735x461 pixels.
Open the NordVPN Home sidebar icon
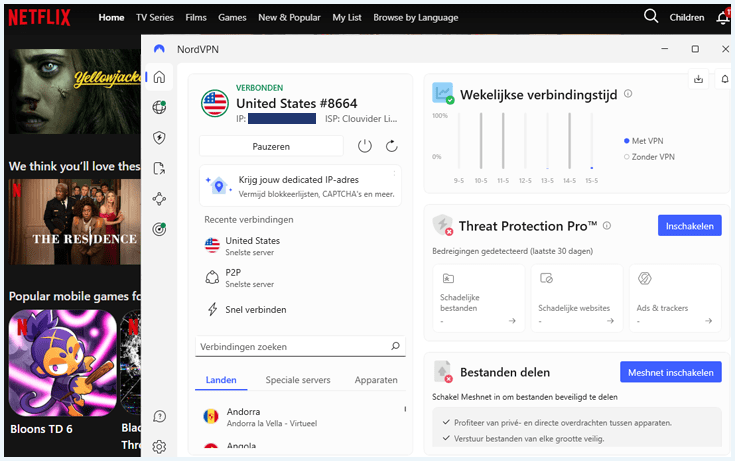[159, 77]
